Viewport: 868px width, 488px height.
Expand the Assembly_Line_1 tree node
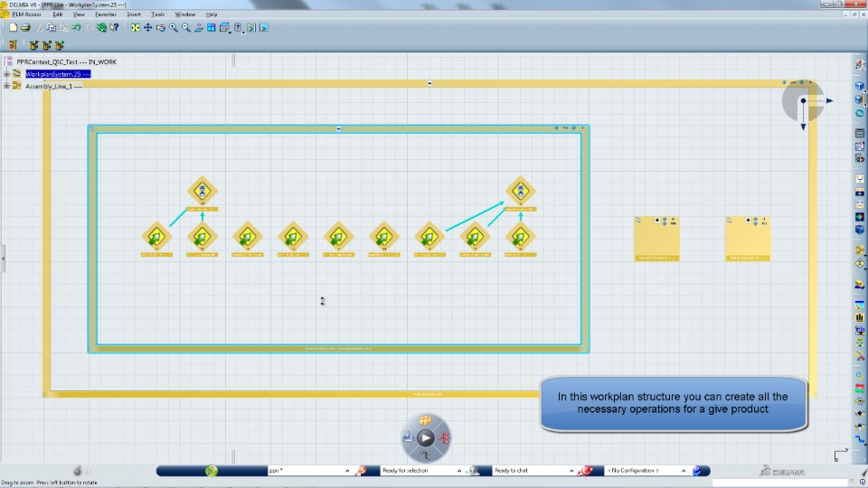6,86
